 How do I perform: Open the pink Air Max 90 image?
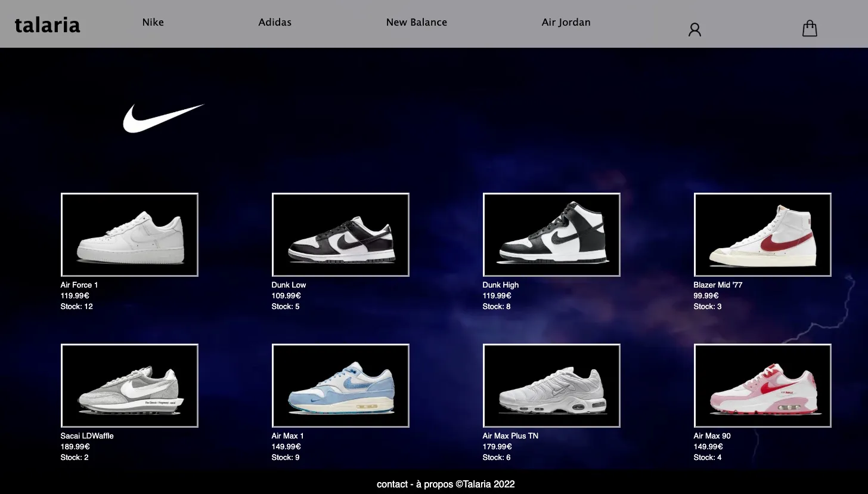[762, 385]
